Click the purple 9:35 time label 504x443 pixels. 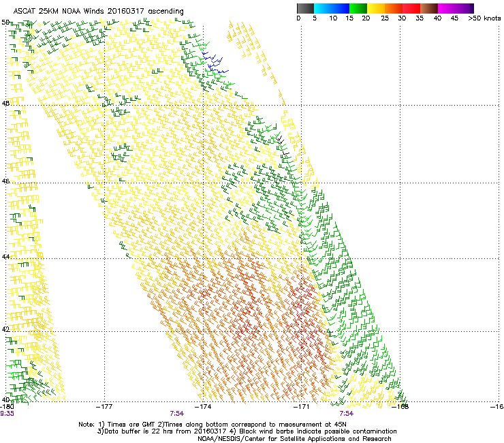click(x=7, y=414)
